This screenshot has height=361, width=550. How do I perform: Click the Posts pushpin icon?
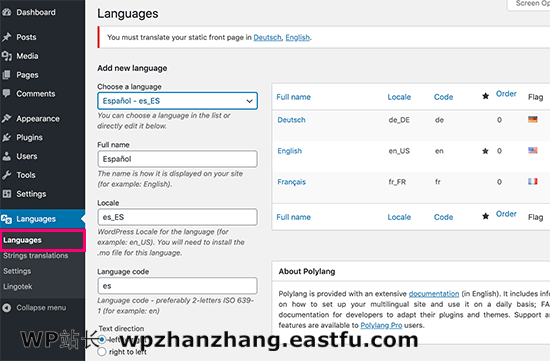click(x=7, y=37)
